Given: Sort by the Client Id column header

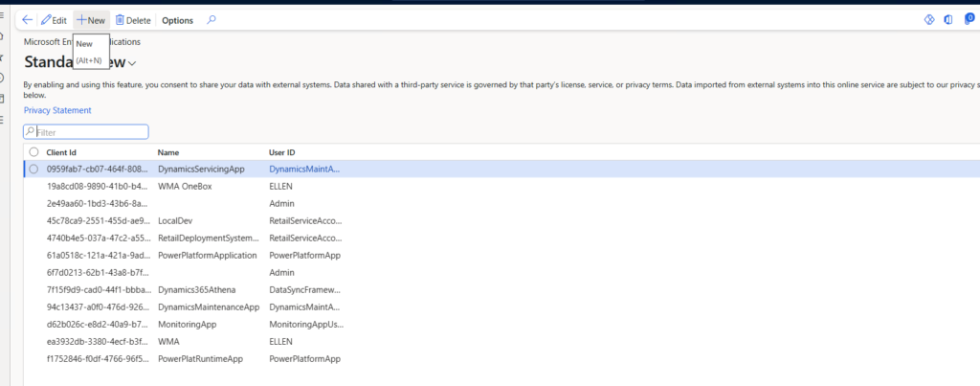Looking at the screenshot, I should pos(61,152).
